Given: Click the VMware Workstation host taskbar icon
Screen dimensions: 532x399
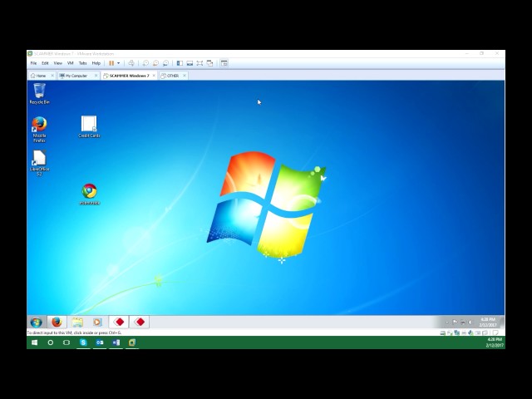Looking at the screenshot, I should click(132, 342).
